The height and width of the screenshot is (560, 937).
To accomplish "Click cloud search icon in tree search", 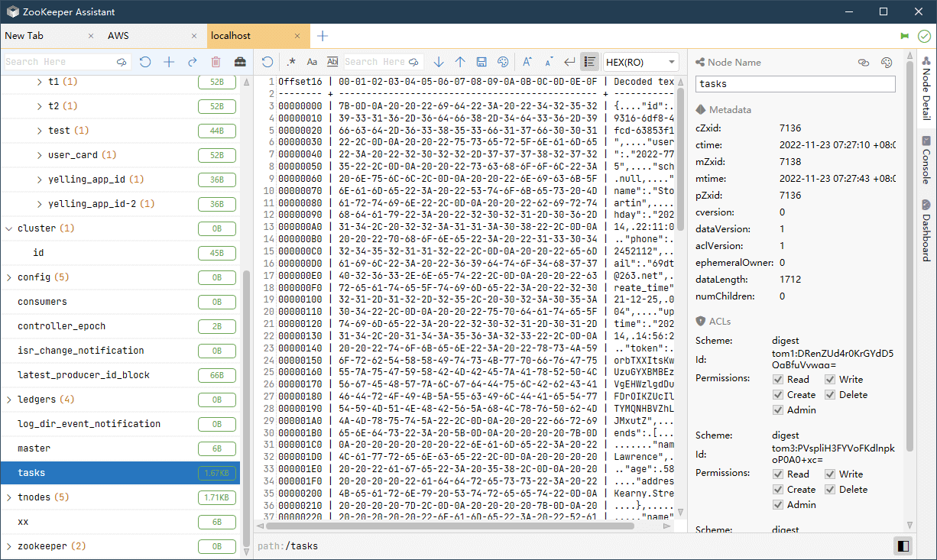I will click(122, 62).
